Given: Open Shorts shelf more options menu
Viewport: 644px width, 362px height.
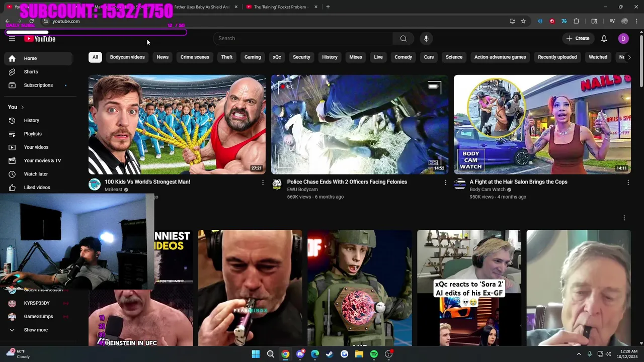Looking at the screenshot, I should pyautogui.click(x=624, y=218).
